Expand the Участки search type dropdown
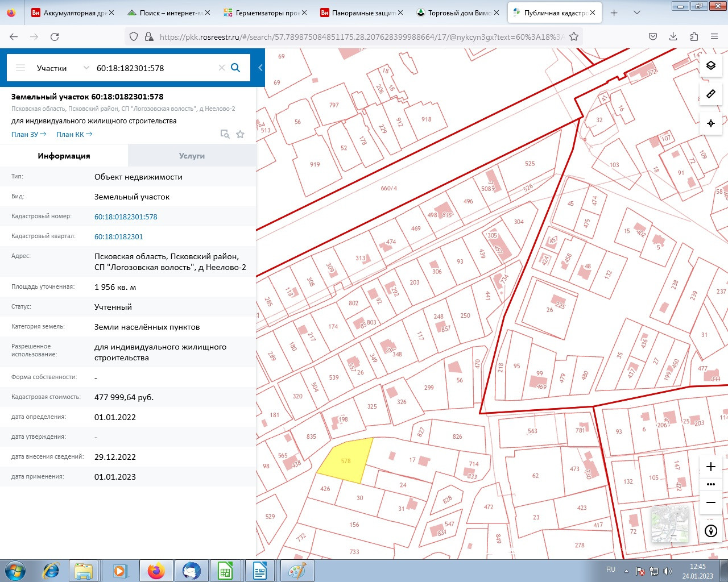 (86, 68)
